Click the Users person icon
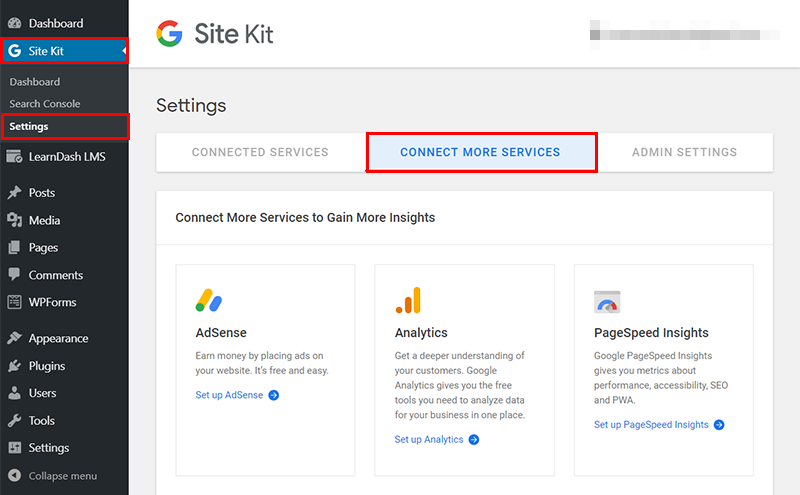This screenshot has width=800, height=495. click(x=15, y=393)
